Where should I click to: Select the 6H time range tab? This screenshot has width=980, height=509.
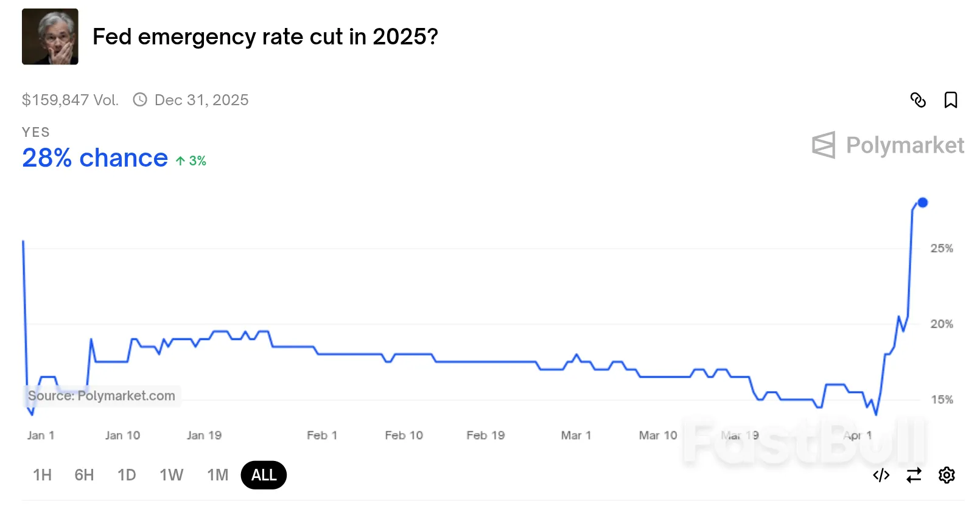(84, 475)
